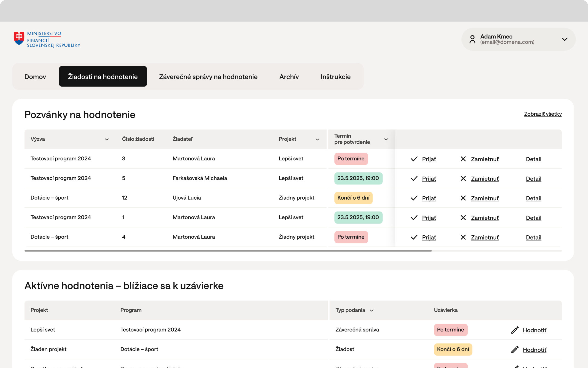The height and width of the screenshot is (368, 588).
Task: Click Prijať link for Farkašovská Michaela
Action: coord(429,179)
